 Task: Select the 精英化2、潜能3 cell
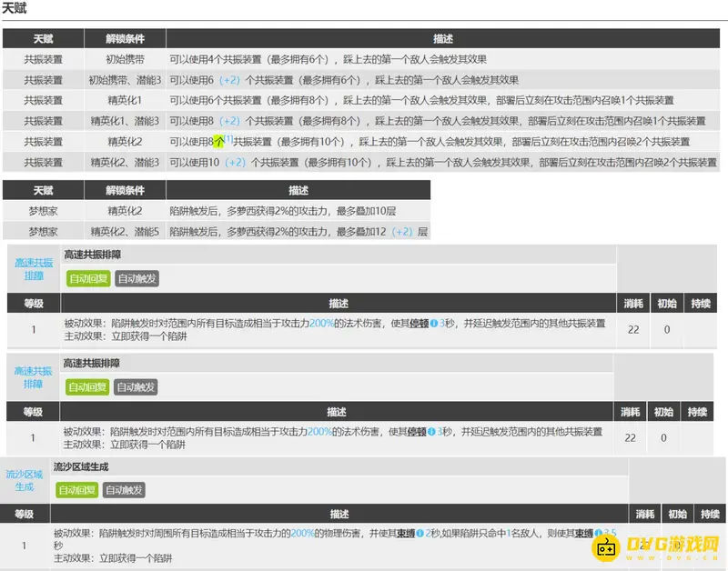125,163
